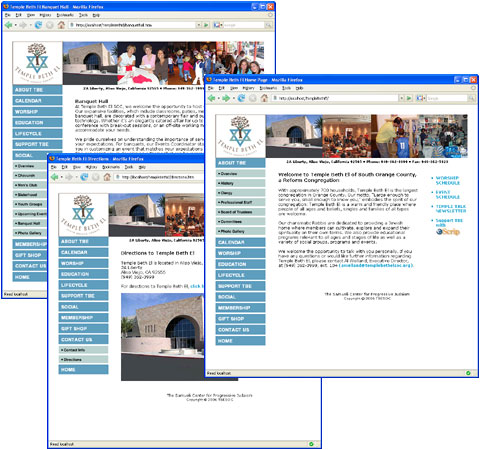Click email address link on Home Page

click(376, 265)
